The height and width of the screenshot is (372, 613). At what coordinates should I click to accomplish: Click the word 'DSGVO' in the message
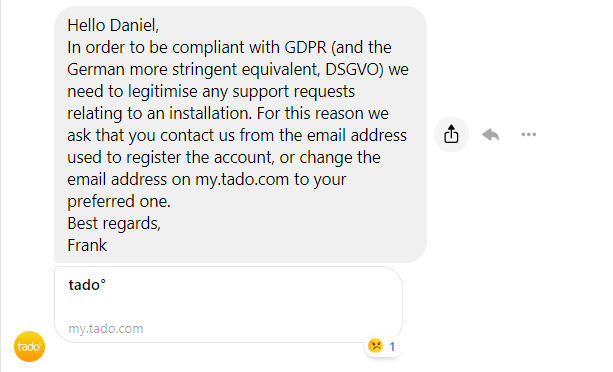(x=352, y=69)
